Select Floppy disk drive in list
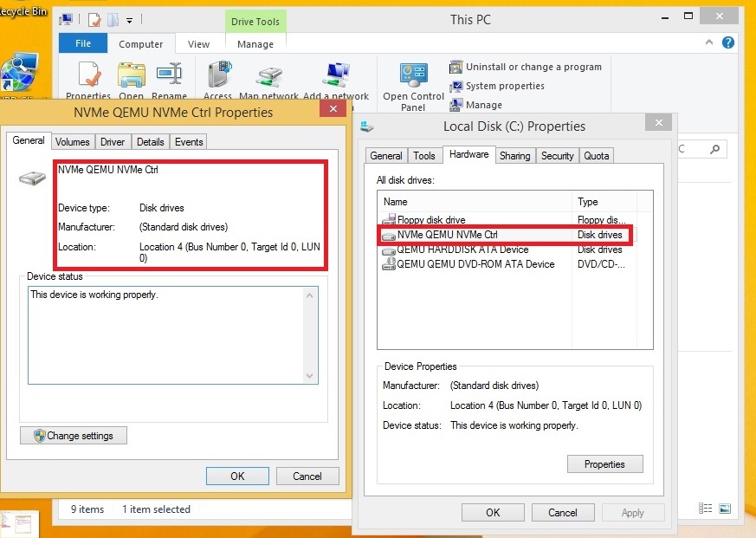 (507, 219)
